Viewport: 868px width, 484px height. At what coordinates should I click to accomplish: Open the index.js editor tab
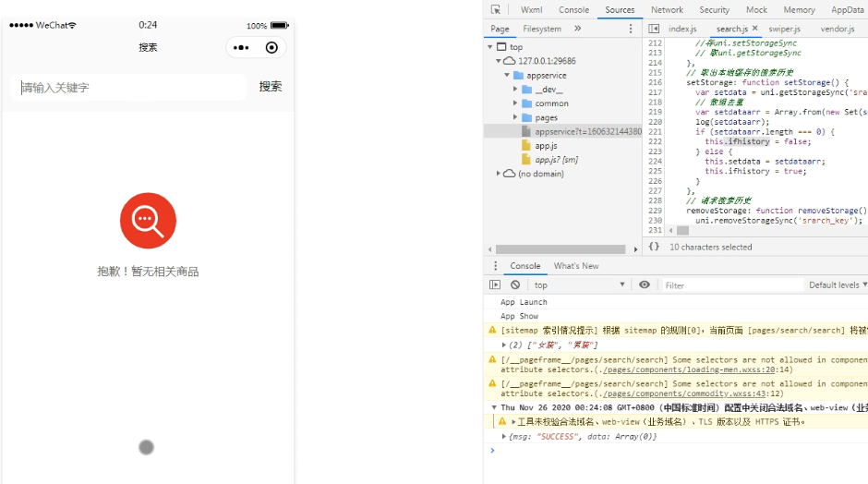point(682,29)
